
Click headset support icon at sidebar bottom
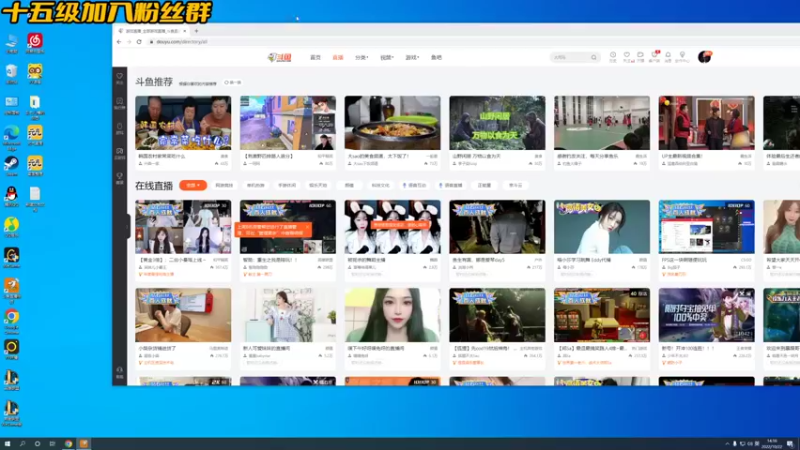(x=119, y=372)
